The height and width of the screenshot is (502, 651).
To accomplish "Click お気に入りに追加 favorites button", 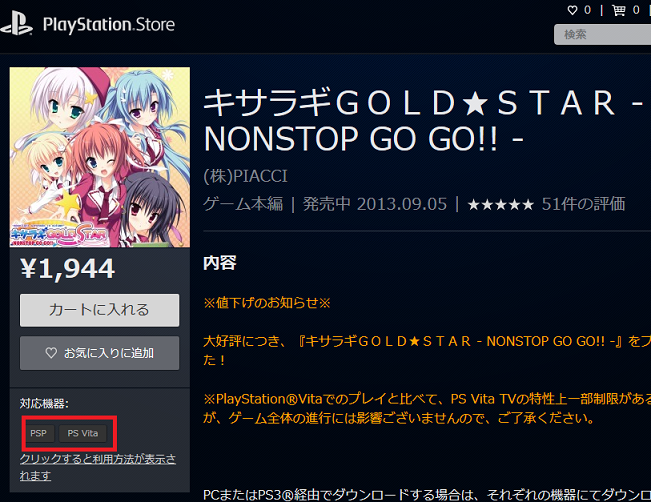I will click(100, 353).
